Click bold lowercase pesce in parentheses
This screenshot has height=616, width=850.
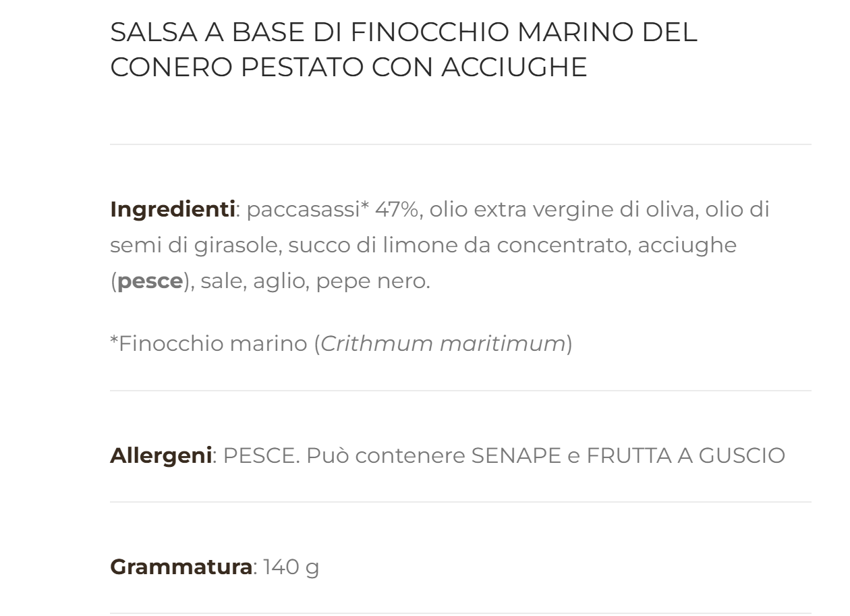[150, 281]
